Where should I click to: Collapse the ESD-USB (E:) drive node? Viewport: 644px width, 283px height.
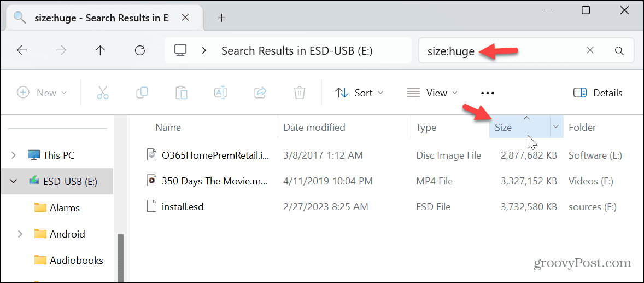14,182
